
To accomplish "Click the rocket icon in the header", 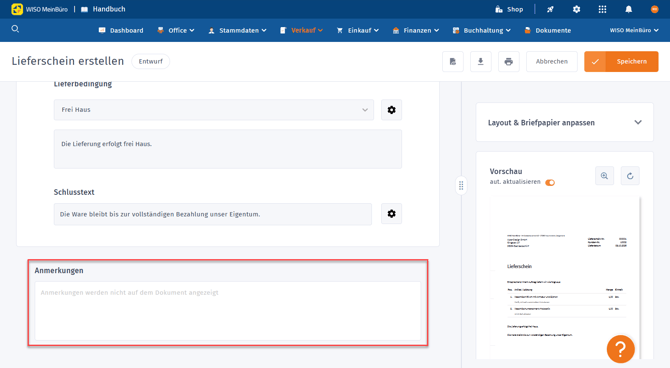I will pyautogui.click(x=550, y=9).
